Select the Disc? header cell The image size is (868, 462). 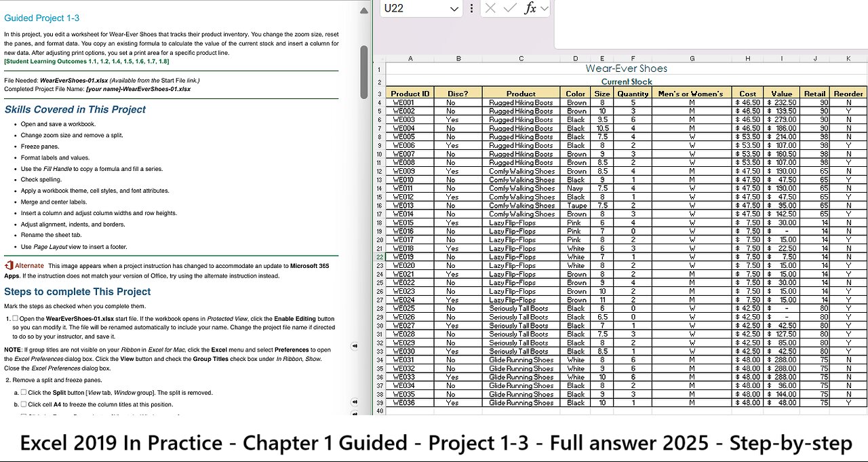458,94
